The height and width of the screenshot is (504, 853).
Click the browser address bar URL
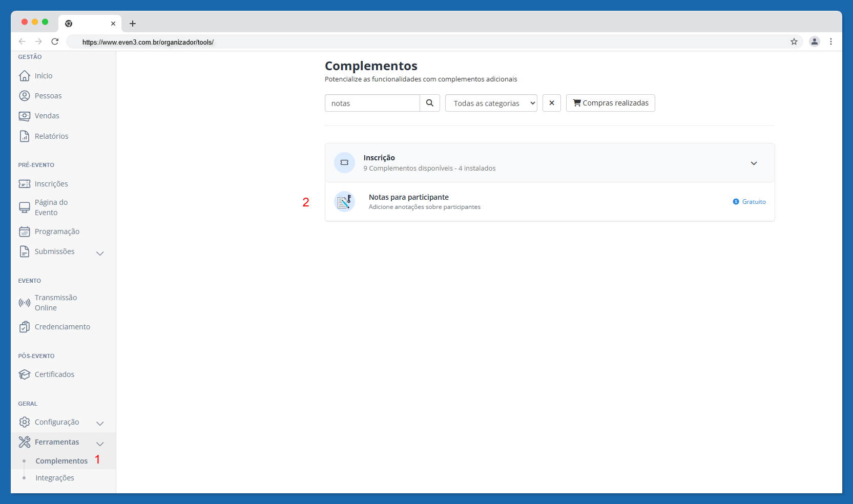coord(148,42)
